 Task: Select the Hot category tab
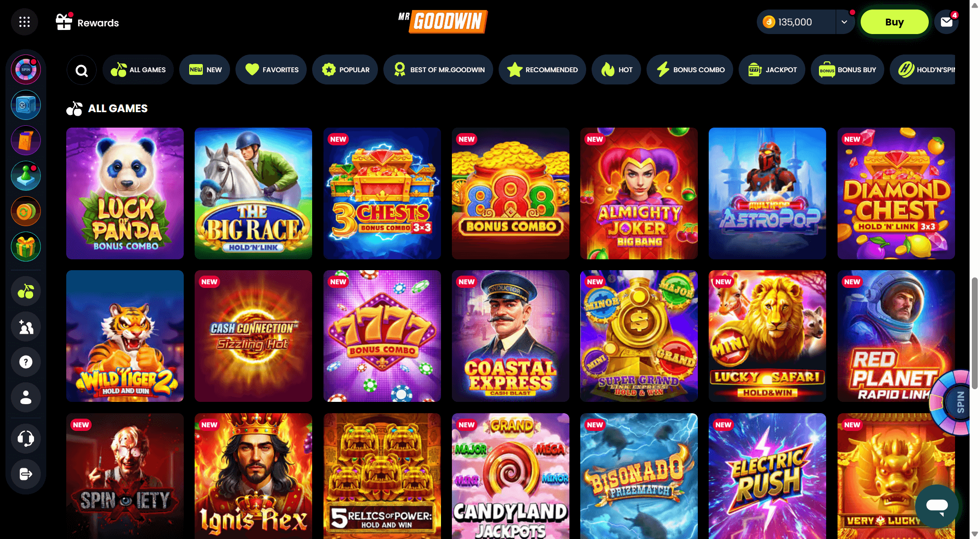616,69
